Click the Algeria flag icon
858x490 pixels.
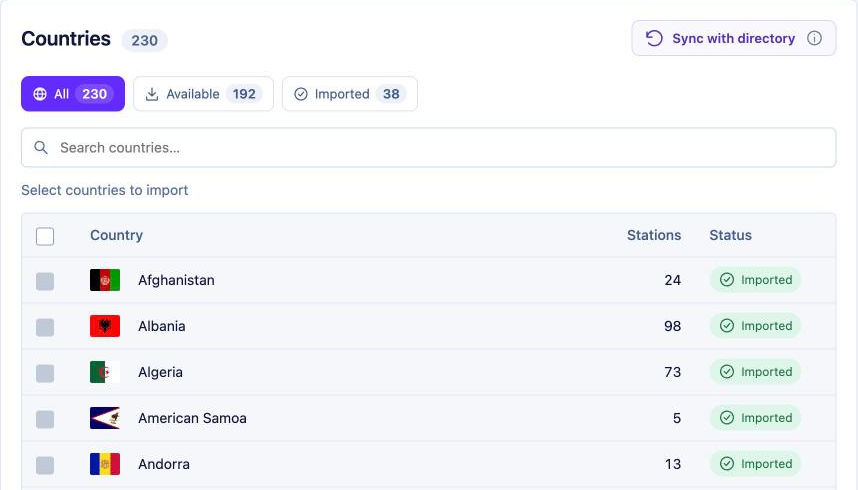click(x=105, y=372)
